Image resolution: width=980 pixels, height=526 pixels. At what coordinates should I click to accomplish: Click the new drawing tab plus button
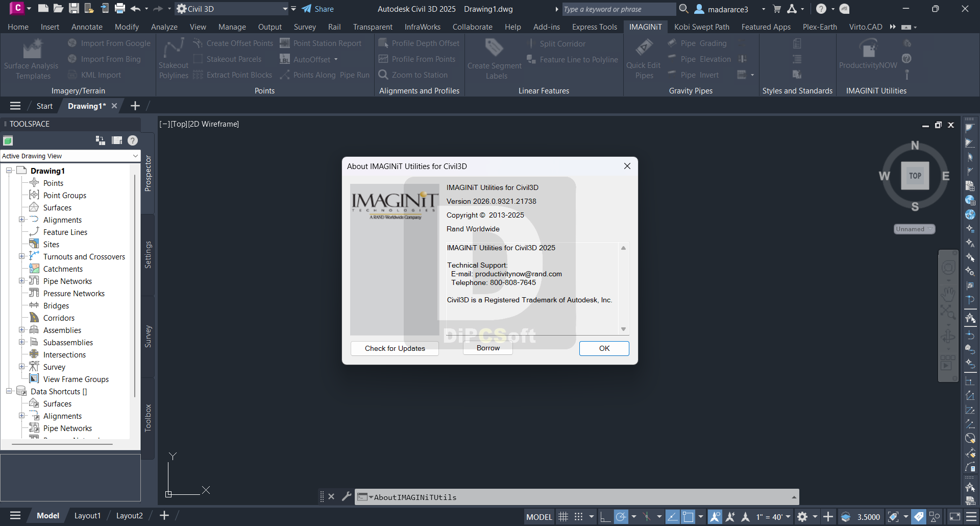pyautogui.click(x=135, y=106)
